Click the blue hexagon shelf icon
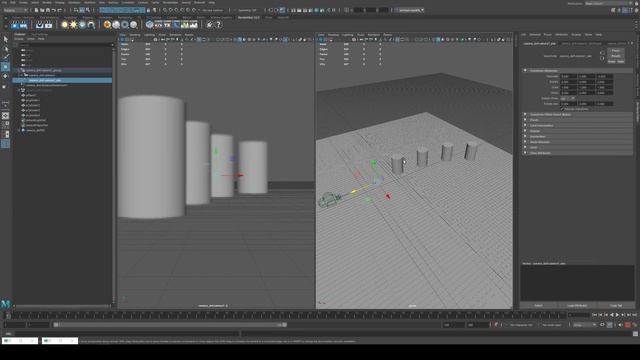This screenshot has width=640, height=360. click(150, 25)
